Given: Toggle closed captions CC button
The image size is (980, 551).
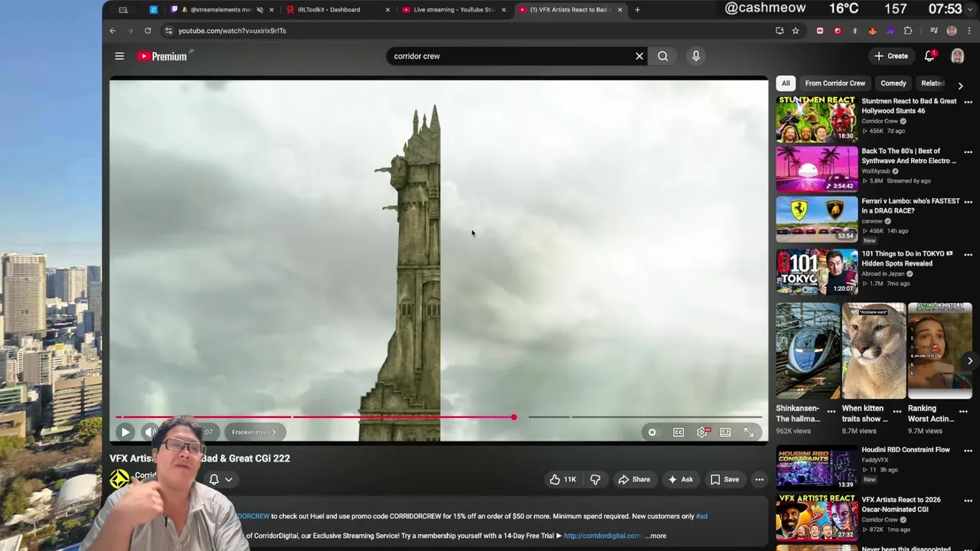Looking at the screenshot, I should [x=678, y=432].
